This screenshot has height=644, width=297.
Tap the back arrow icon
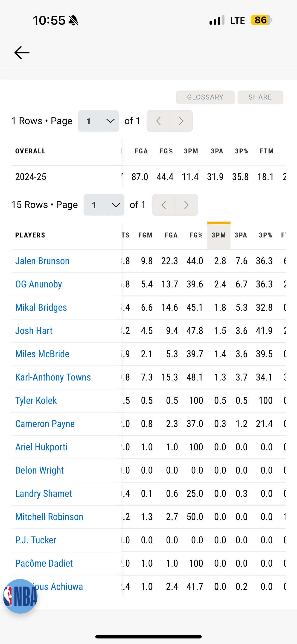[22, 53]
